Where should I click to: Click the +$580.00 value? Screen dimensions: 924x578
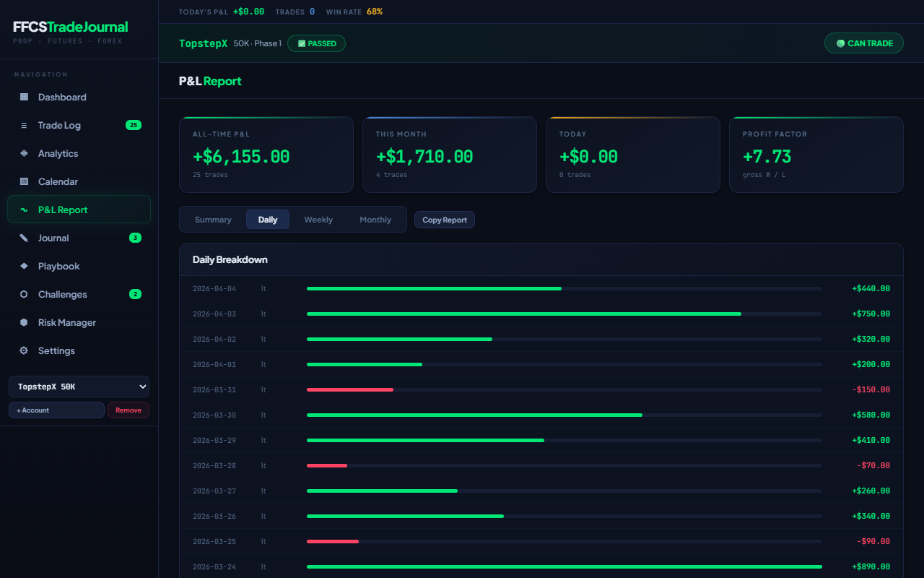(x=871, y=415)
